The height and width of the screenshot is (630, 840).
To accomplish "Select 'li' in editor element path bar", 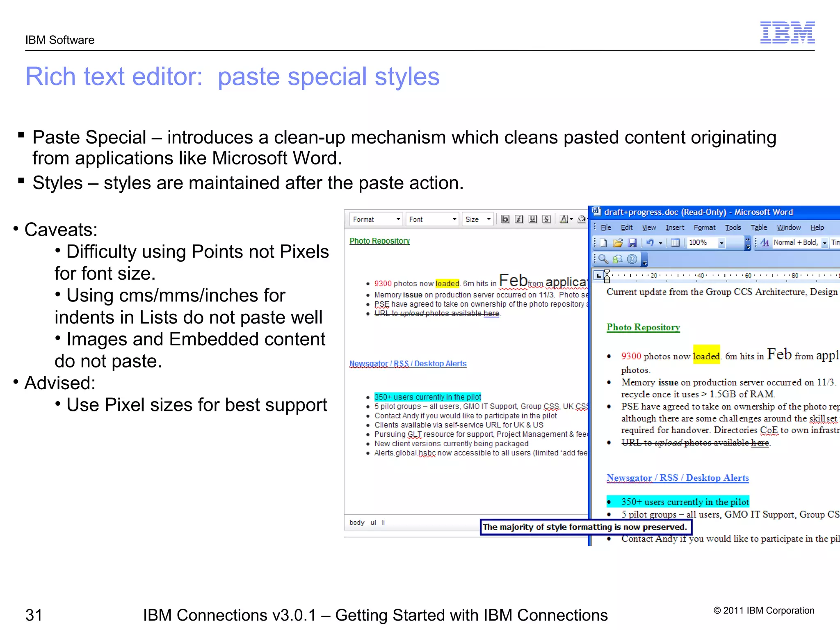I will point(383,523).
